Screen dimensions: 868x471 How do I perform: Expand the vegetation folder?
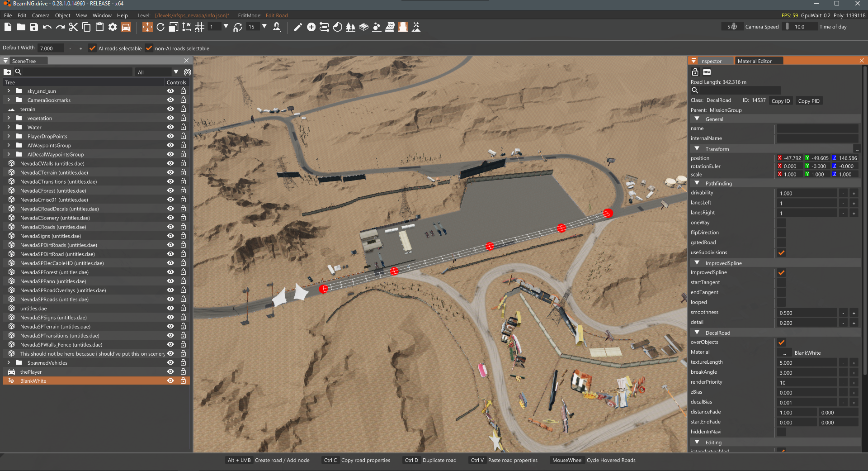tap(9, 118)
